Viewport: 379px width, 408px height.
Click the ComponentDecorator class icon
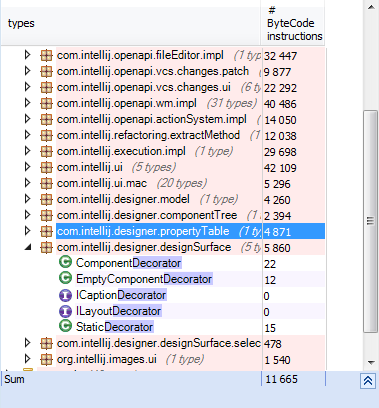(x=65, y=262)
